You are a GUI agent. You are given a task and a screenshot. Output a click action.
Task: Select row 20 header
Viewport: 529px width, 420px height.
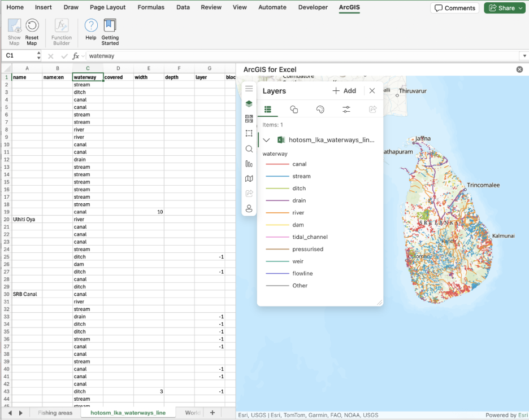click(6, 220)
